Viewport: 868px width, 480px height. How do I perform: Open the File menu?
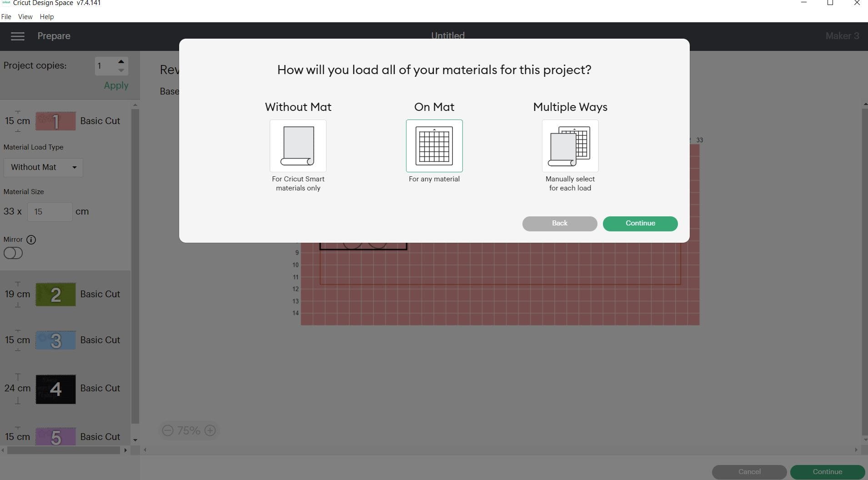tap(6, 16)
